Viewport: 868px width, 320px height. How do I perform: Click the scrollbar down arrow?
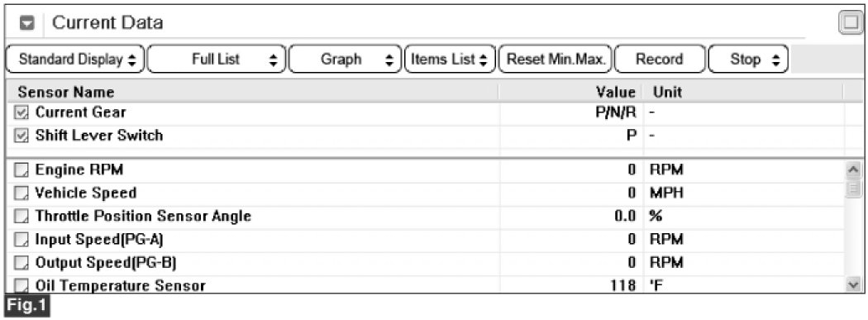(x=854, y=284)
